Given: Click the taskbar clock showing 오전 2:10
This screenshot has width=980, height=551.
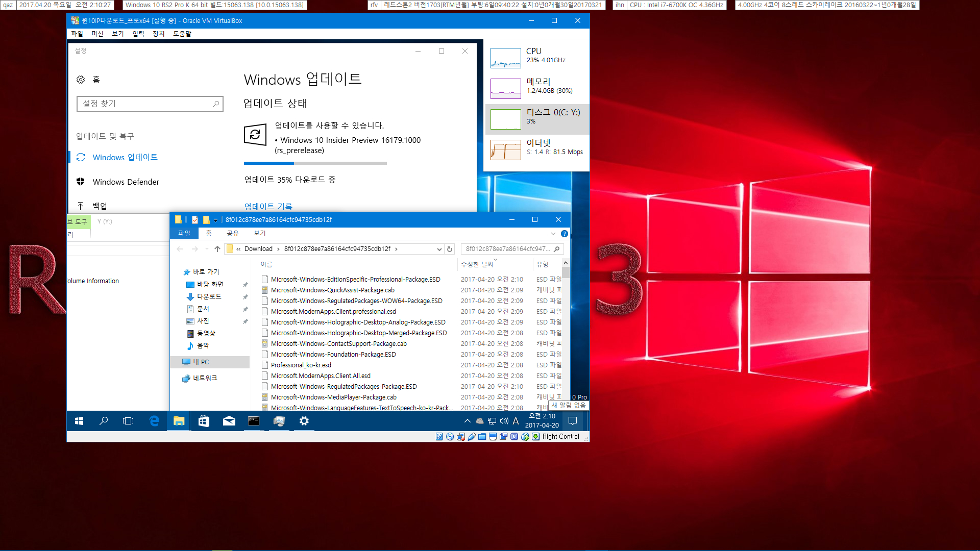Looking at the screenshot, I should coord(542,421).
